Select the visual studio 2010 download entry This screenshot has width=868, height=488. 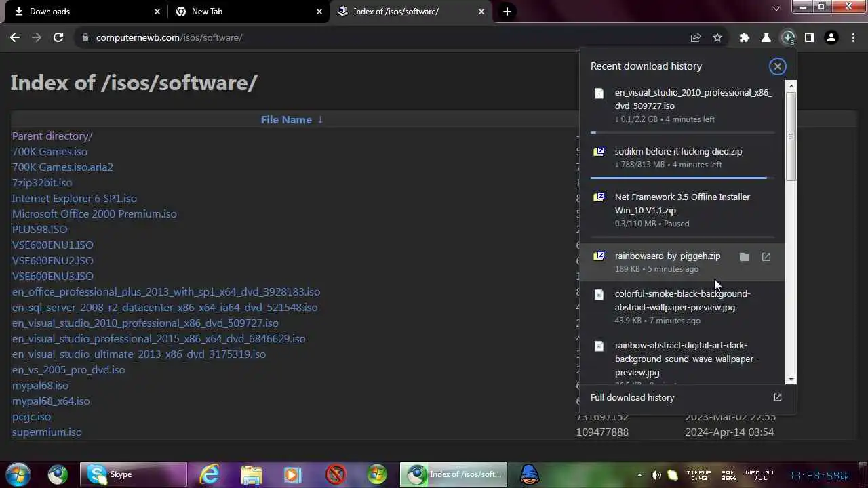(682, 106)
